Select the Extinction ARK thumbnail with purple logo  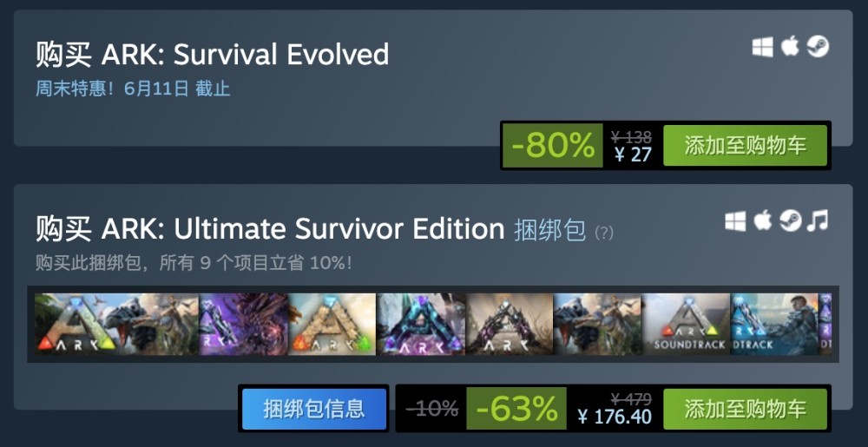[510, 325]
